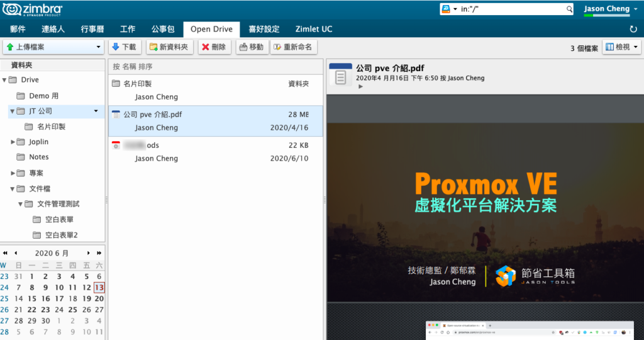The image size is (644, 340).
Task: Click the ods file icon in list
Action: 116,145
